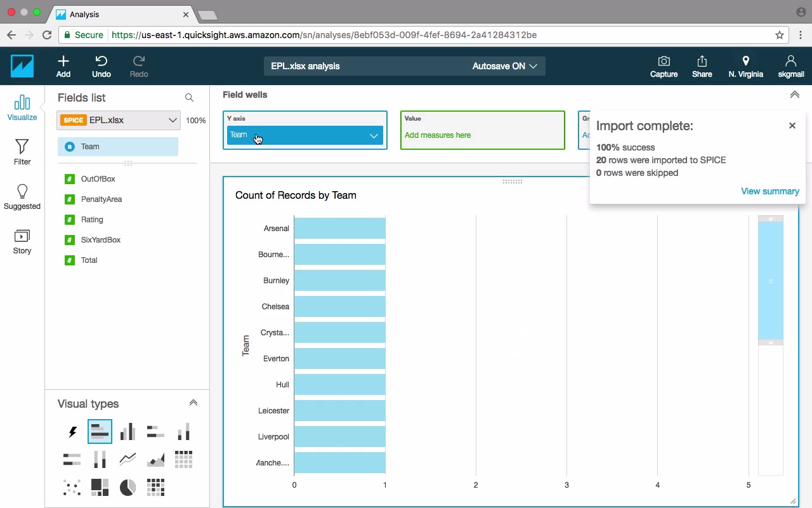This screenshot has width=812, height=508.
Task: Add the Rating field
Action: click(x=92, y=220)
